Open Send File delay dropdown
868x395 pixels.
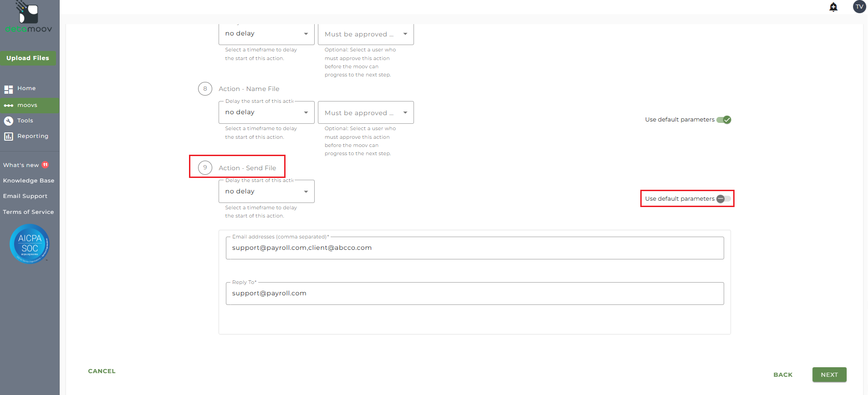[266, 192]
